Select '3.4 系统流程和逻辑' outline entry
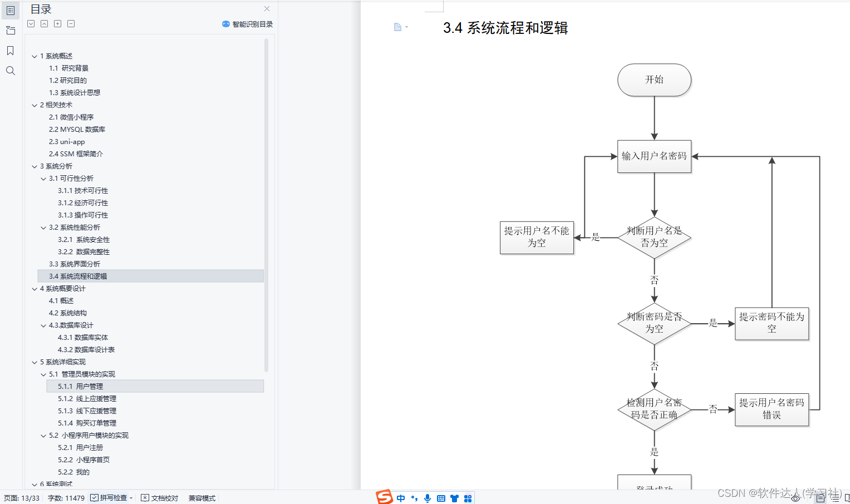The width and height of the screenshot is (850, 504). pos(150,276)
